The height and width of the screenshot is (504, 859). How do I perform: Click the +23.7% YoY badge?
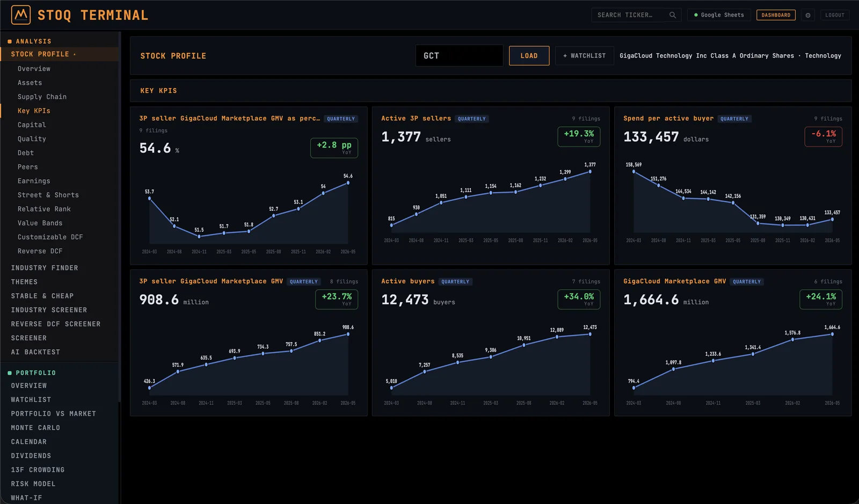[x=337, y=299]
